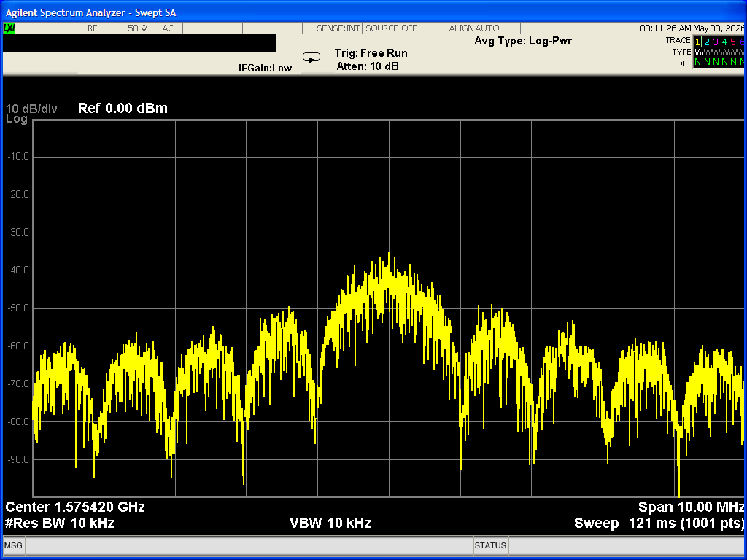Click the SOURCE OFF status field
The width and height of the screenshot is (747, 560).
391,28
